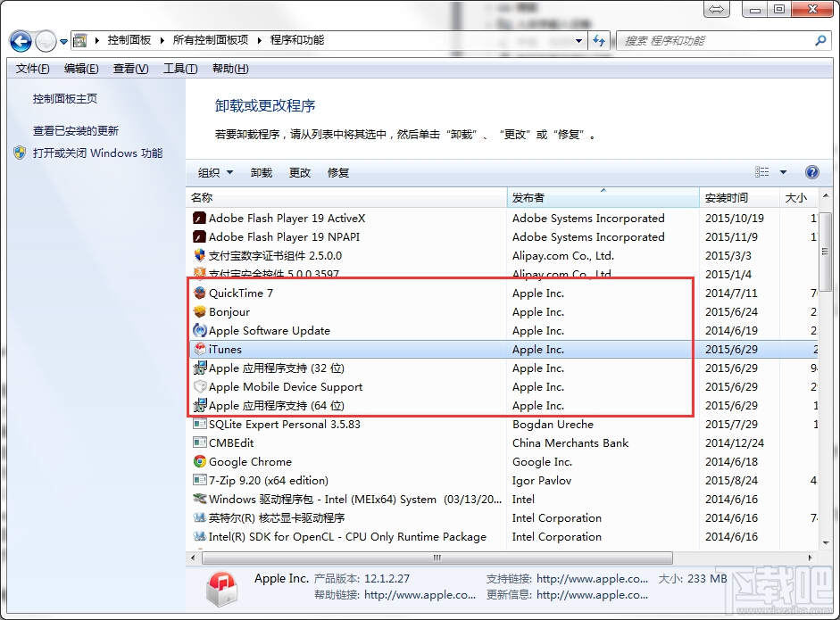Click the horizontal scrollbar right arrow
Viewport: 840px width, 620px height.
click(810, 558)
